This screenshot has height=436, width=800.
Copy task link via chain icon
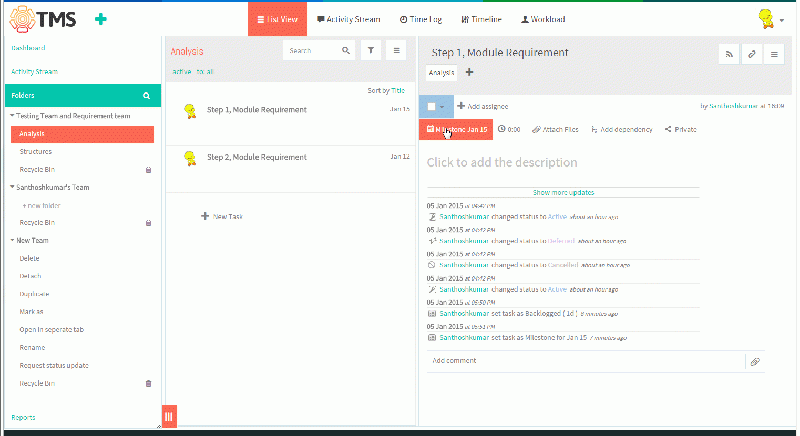[x=752, y=54]
